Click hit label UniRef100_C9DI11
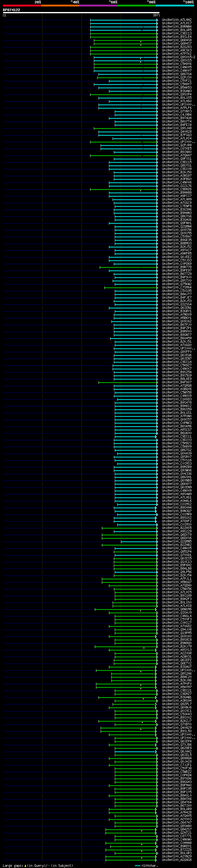 [177, 436]
